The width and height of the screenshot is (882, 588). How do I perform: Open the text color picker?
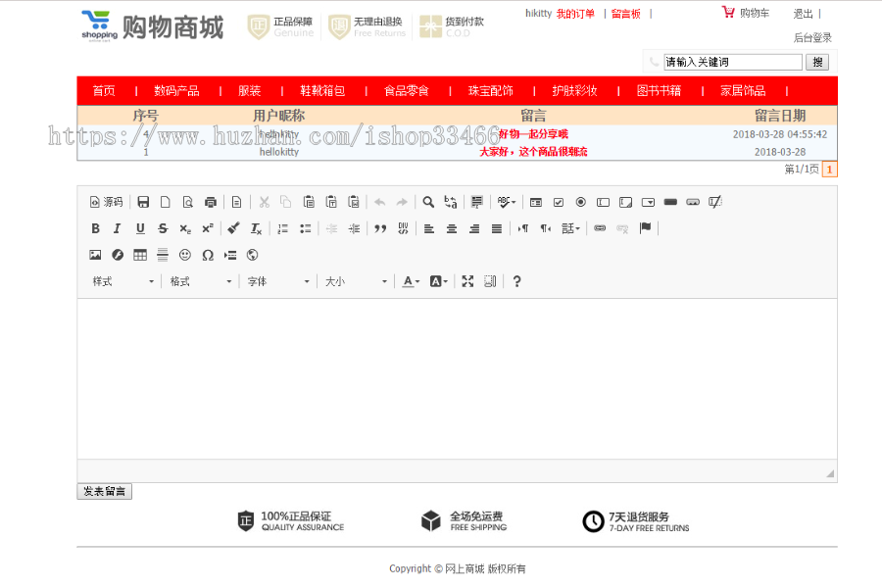point(410,281)
